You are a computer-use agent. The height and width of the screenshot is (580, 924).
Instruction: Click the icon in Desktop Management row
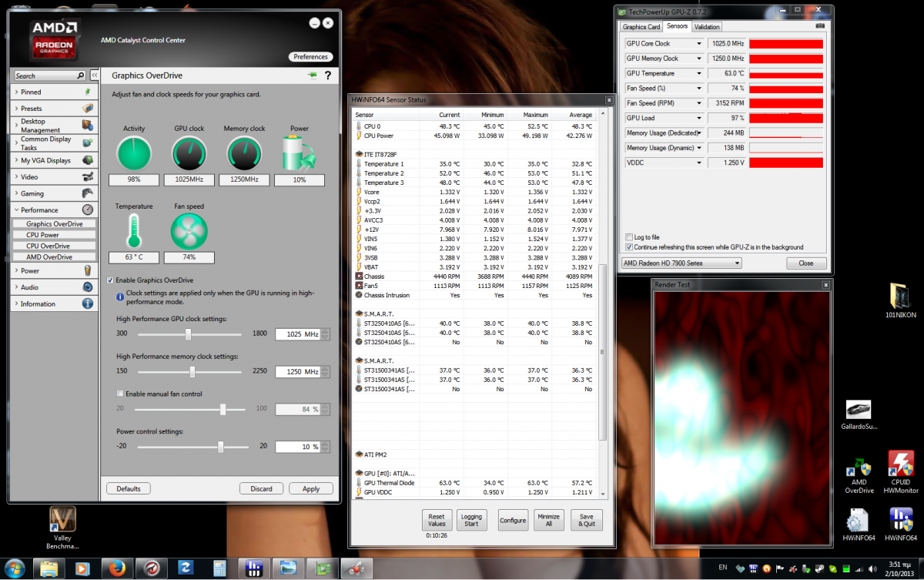(88, 125)
